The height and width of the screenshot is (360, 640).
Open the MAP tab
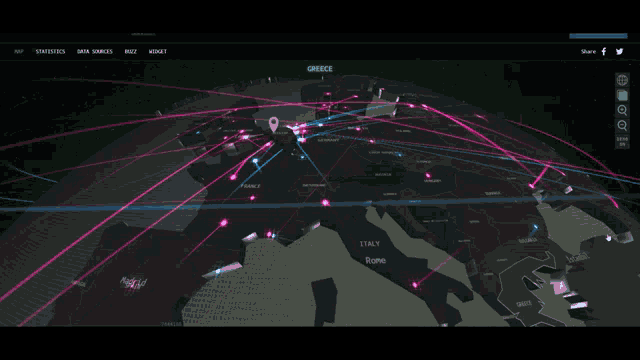19,51
